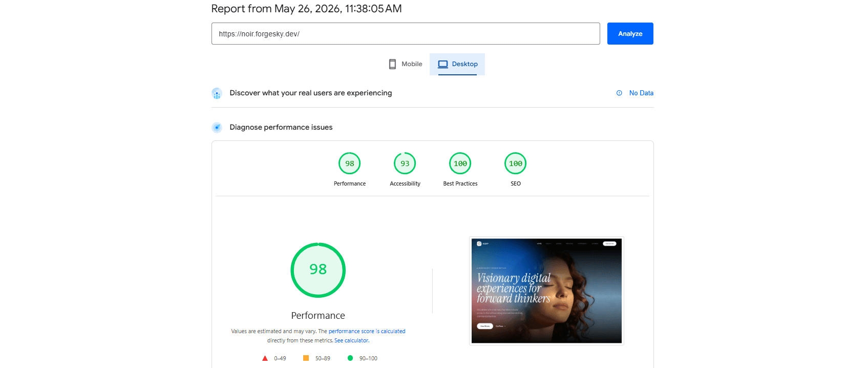Click the desktop laptop icon
The image size is (868, 368).
tap(443, 64)
